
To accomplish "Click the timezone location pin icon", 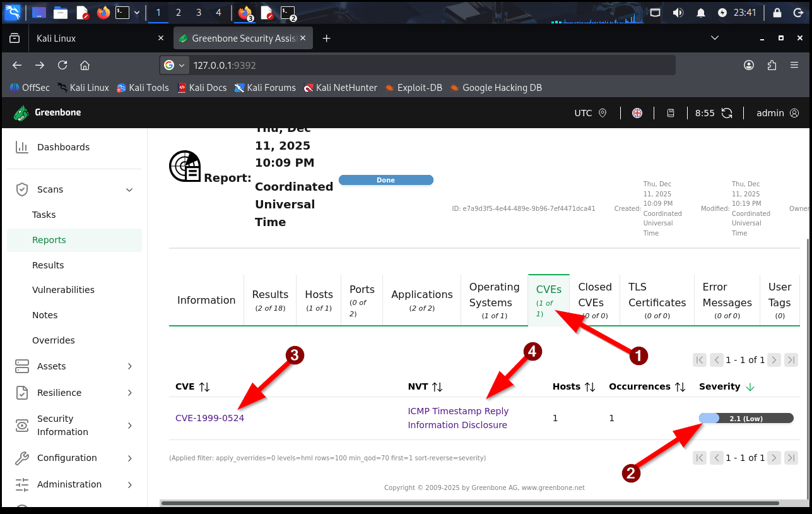I will tap(603, 113).
